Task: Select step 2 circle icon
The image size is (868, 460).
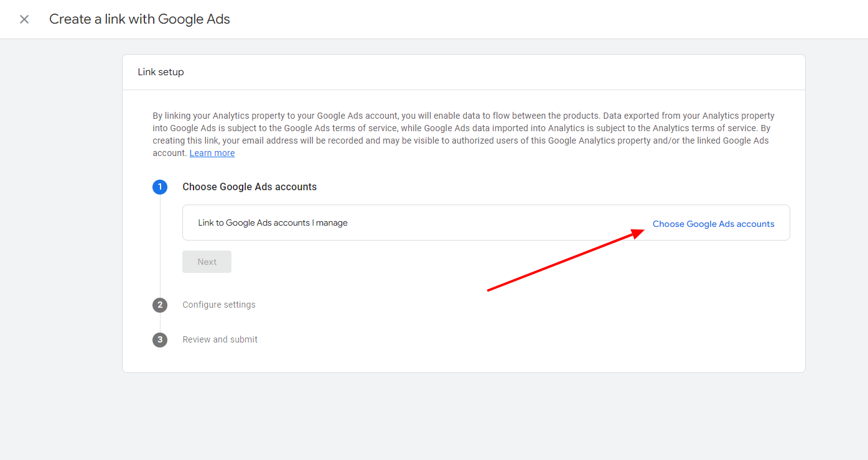Action: tap(160, 305)
